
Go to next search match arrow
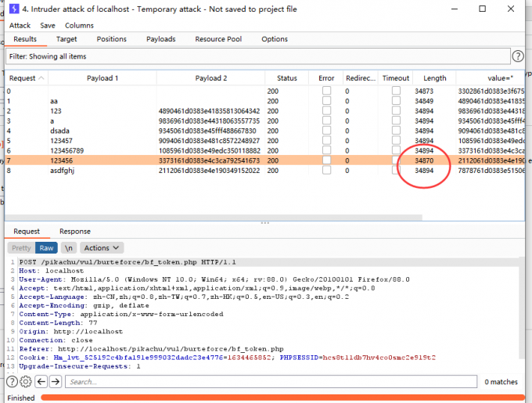[56, 382]
